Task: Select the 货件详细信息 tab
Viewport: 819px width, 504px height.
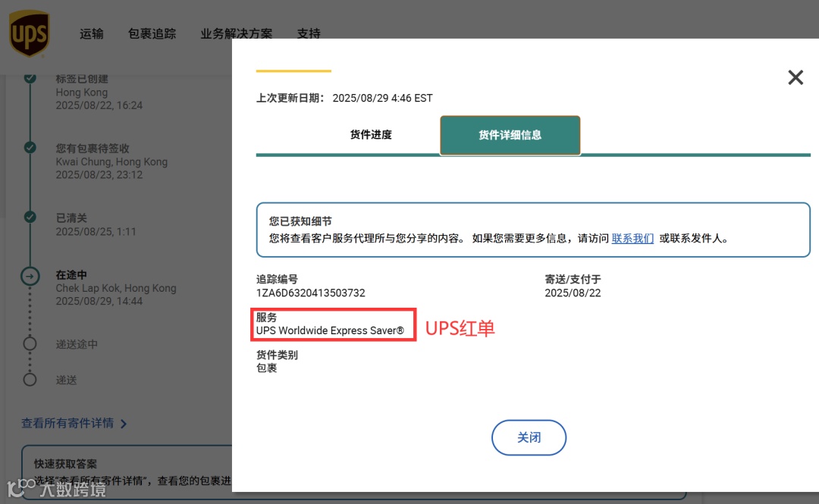Action: [510, 135]
